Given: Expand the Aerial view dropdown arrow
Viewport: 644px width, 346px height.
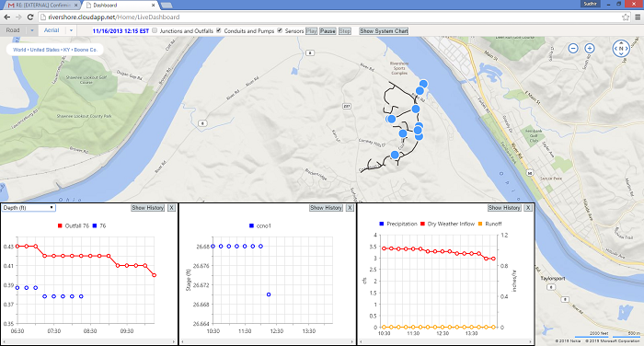Looking at the screenshot, I should pos(71,30).
